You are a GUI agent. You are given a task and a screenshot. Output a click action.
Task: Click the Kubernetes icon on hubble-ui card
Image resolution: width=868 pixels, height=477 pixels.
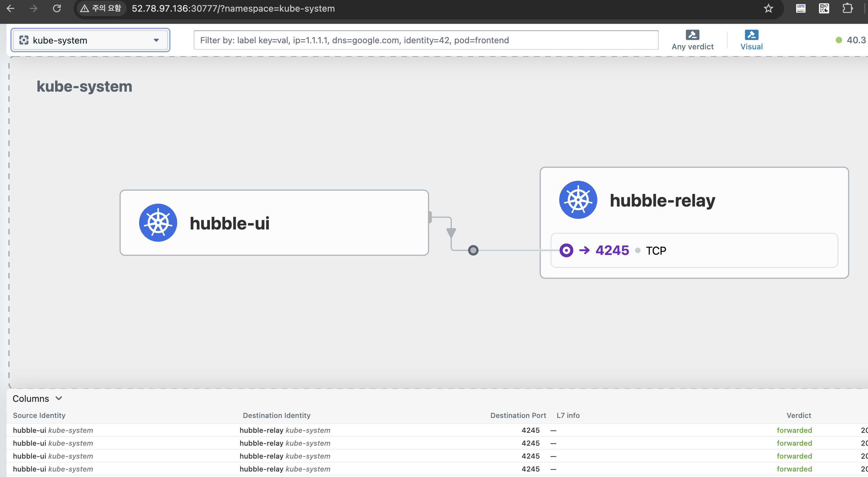[158, 223]
